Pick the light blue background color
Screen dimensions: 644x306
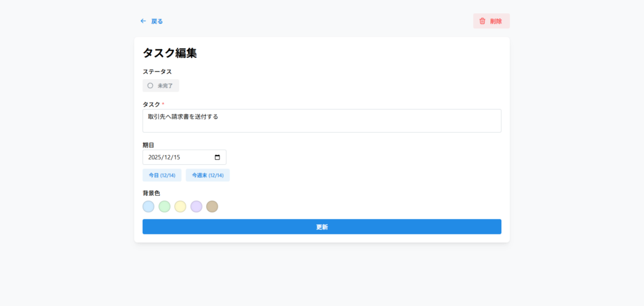tap(148, 207)
